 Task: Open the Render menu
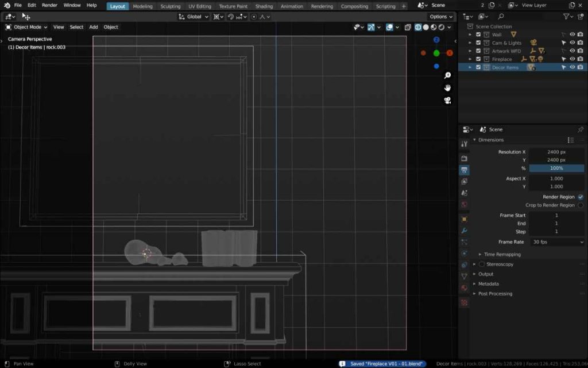point(49,5)
